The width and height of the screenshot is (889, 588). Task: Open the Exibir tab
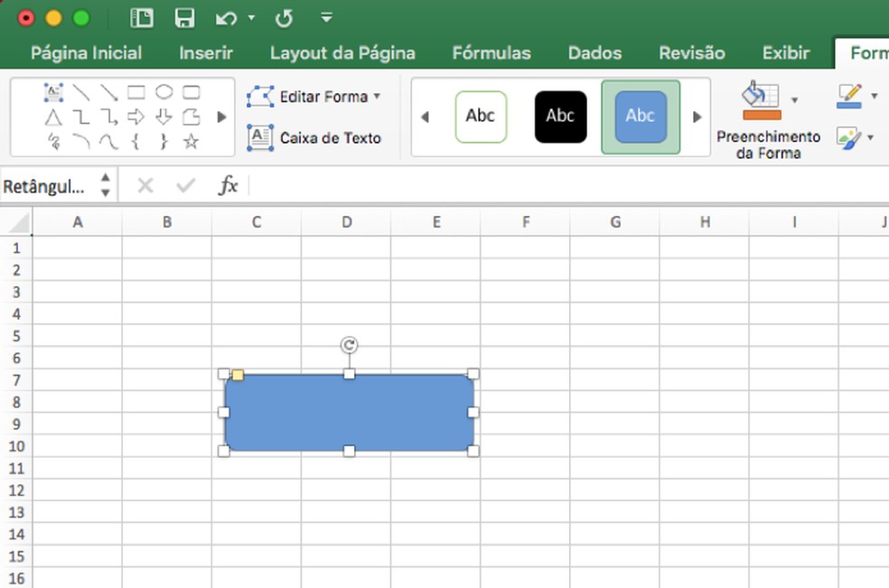pyautogui.click(x=786, y=52)
